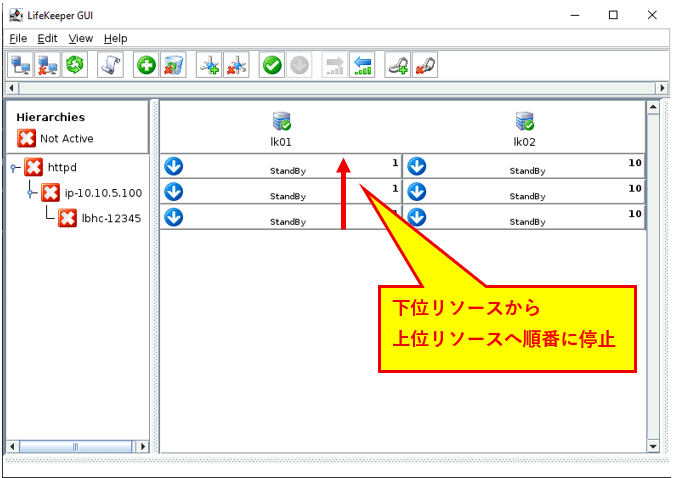Select the lbhc-12345 resource in tree

tap(111, 218)
